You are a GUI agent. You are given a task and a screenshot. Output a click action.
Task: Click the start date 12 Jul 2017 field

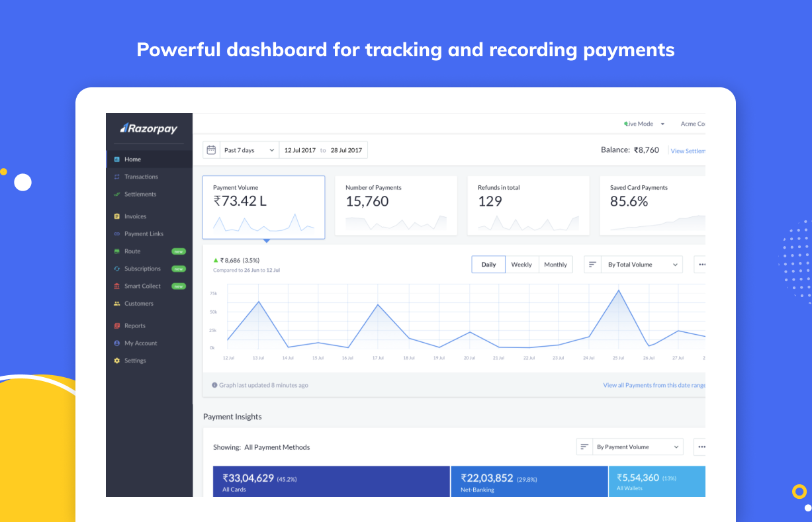click(x=300, y=150)
